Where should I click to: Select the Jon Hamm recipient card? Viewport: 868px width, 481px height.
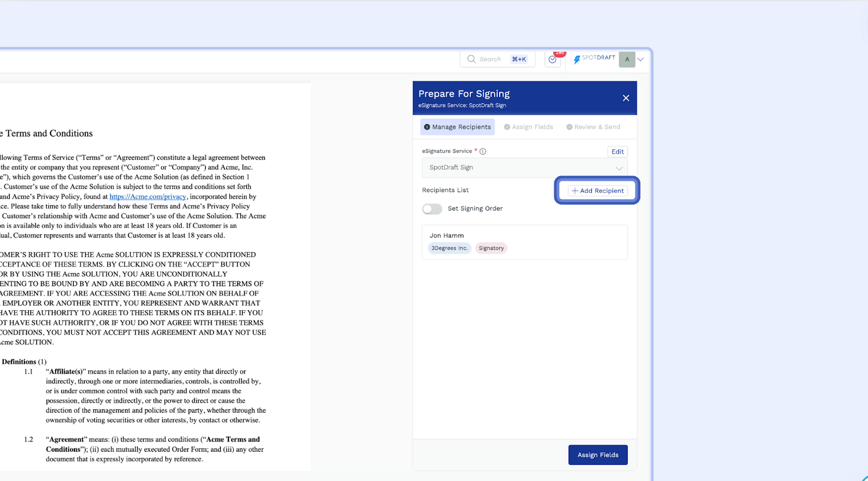[x=525, y=242]
